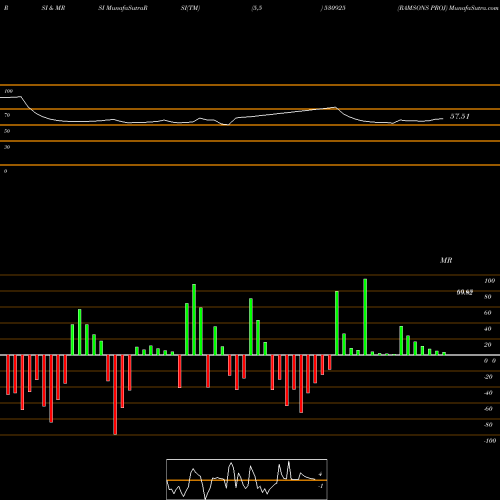The image size is (500, 500).
Task: Click the SI MunafaSutraR header text
Action: [123, 8]
